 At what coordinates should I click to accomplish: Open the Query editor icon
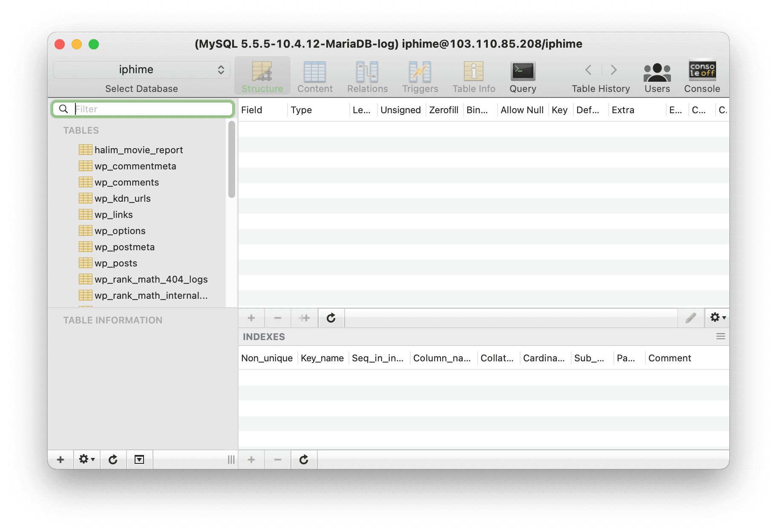pyautogui.click(x=523, y=76)
